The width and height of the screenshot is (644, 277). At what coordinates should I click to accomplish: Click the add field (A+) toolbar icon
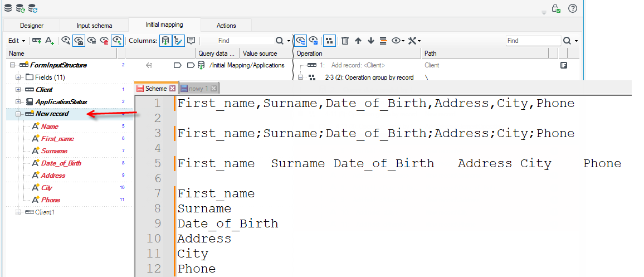tap(50, 41)
